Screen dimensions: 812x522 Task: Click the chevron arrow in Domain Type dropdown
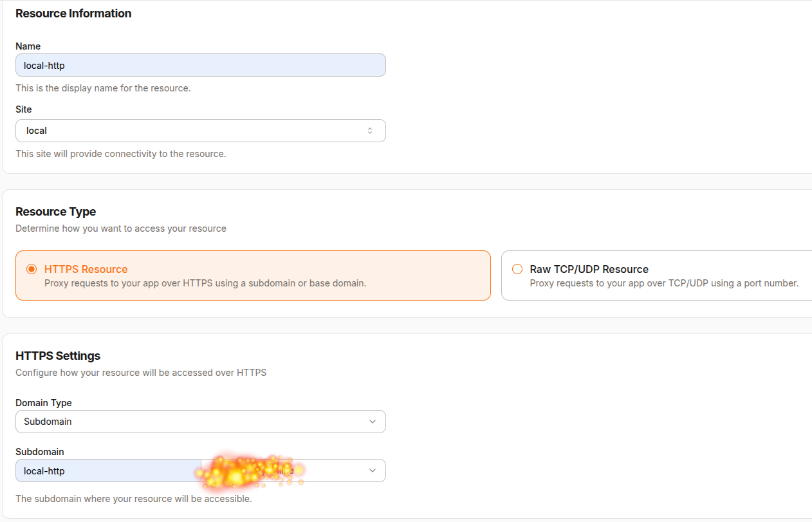(x=373, y=422)
